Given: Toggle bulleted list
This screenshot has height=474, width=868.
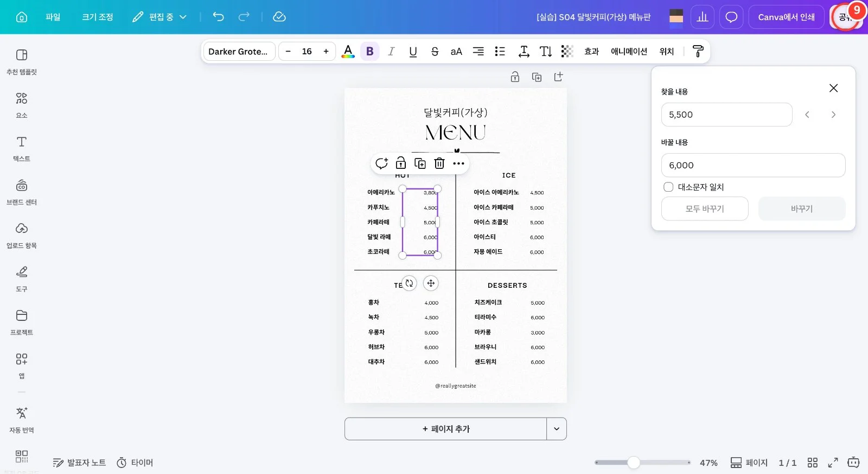Looking at the screenshot, I should coord(500,52).
